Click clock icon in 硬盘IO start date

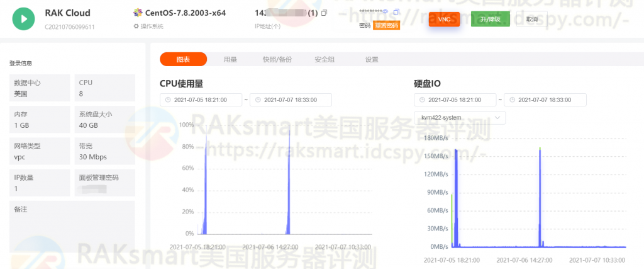pyautogui.click(x=422, y=100)
